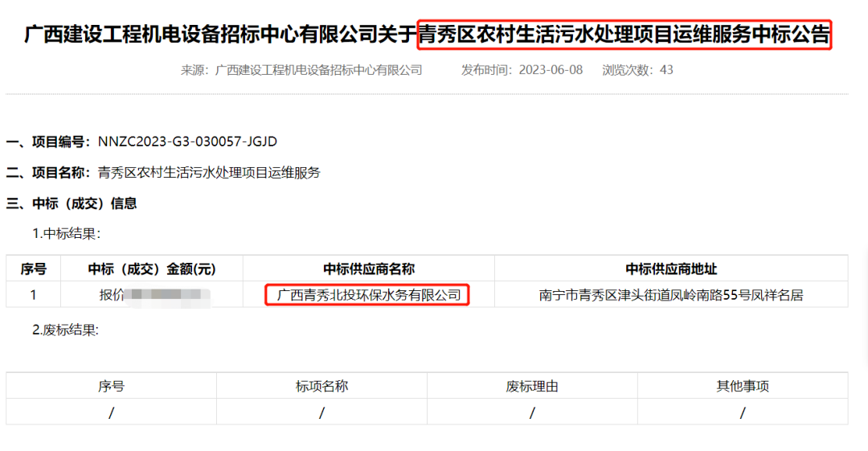Image resolution: width=868 pixels, height=451 pixels.
Task: Click the source text 来源：广西建设工程机电设备招标中心有限公司
Action: tap(301, 70)
